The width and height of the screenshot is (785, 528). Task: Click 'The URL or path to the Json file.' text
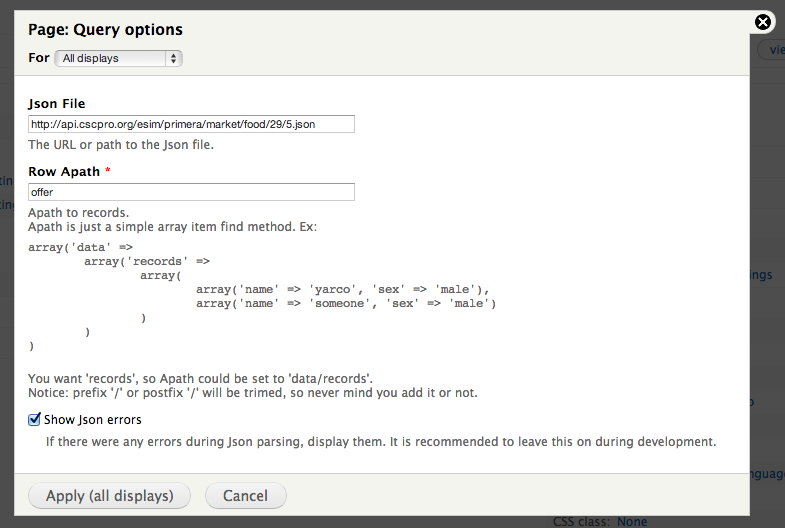point(121,145)
